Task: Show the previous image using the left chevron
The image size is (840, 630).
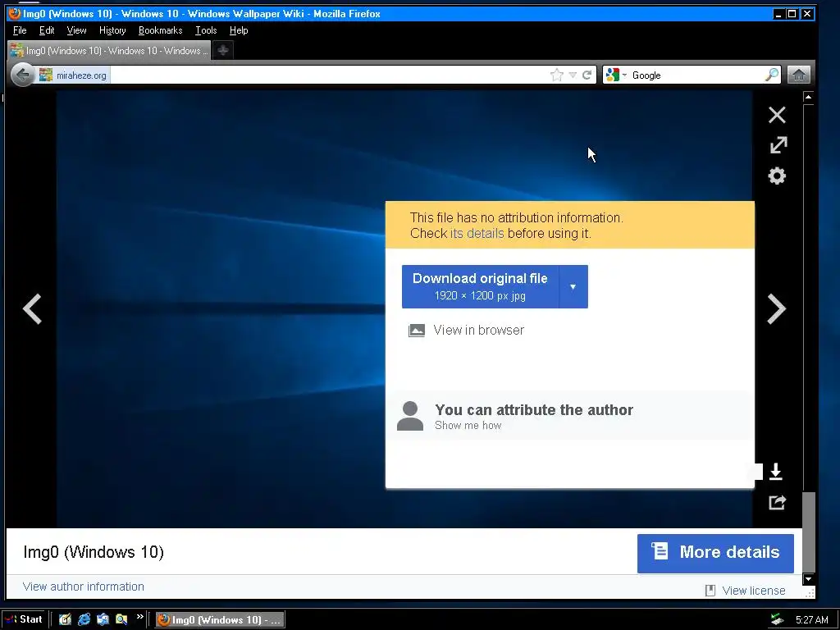Action: click(32, 308)
